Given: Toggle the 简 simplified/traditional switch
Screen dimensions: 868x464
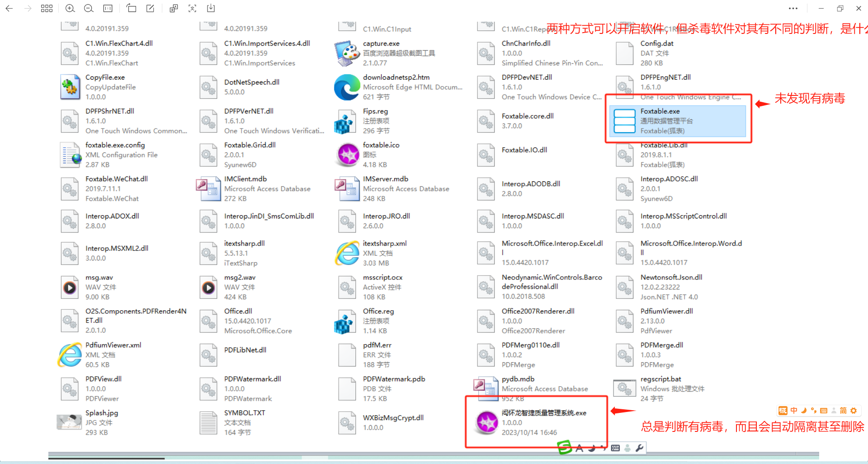Looking at the screenshot, I should (843, 411).
